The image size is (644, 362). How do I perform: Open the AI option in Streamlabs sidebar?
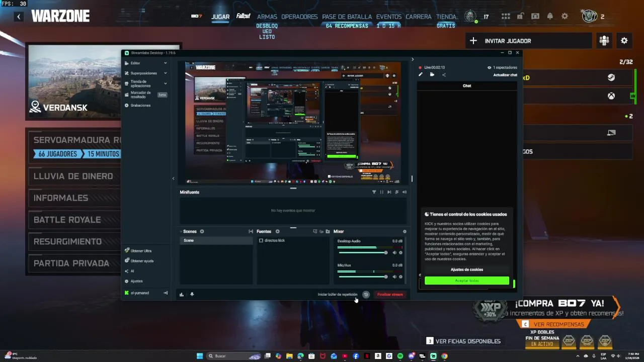pyautogui.click(x=132, y=270)
